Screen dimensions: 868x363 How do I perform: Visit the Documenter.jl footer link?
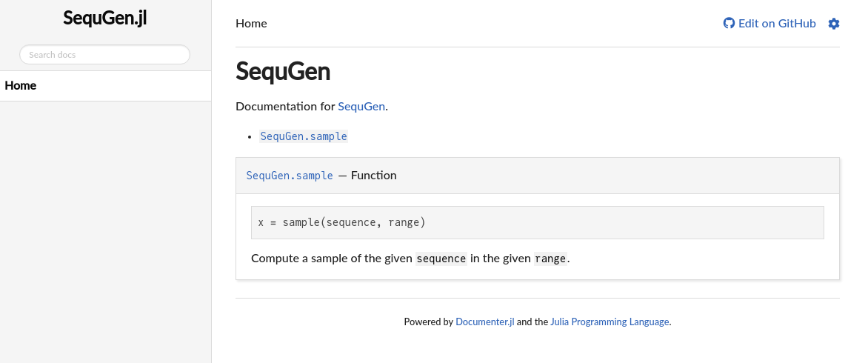click(x=484, y=322)
